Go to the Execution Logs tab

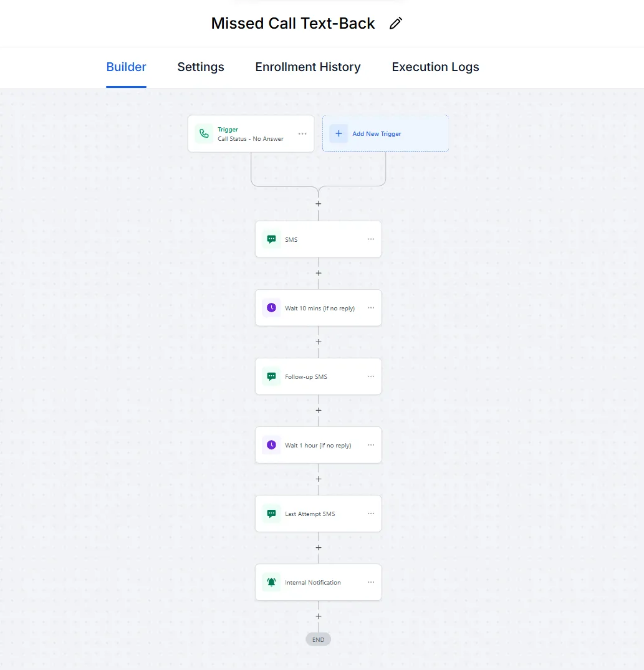(x=435, y=67)
